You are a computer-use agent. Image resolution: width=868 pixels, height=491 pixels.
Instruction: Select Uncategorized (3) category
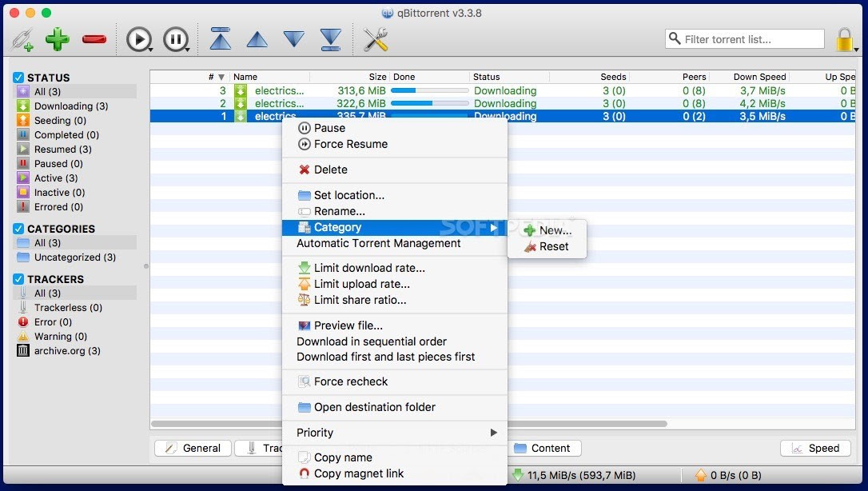pos(75,257)
